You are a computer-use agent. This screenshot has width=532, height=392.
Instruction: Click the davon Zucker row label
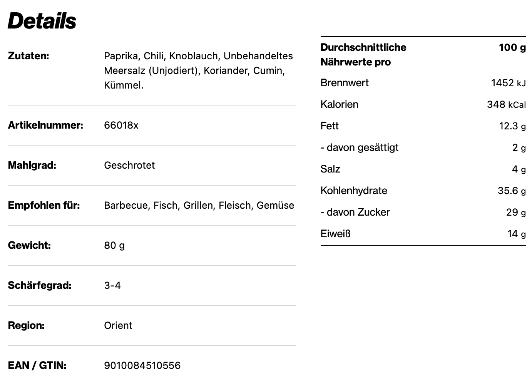355,212
